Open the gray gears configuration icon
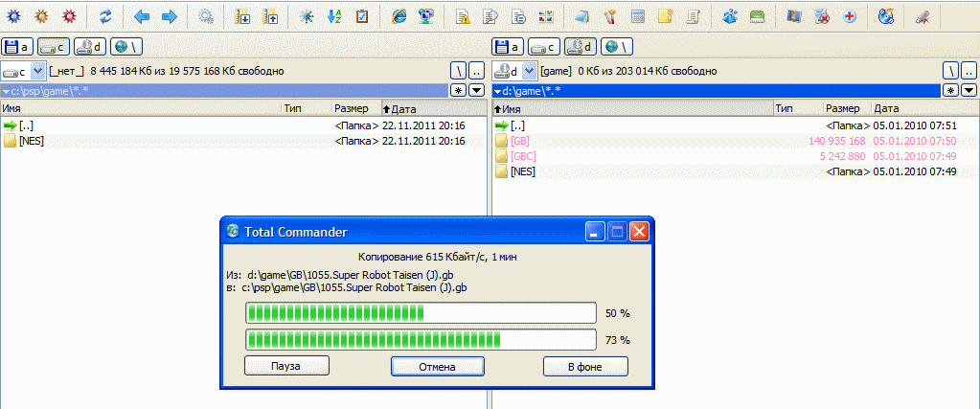 (x=206, y=16)
